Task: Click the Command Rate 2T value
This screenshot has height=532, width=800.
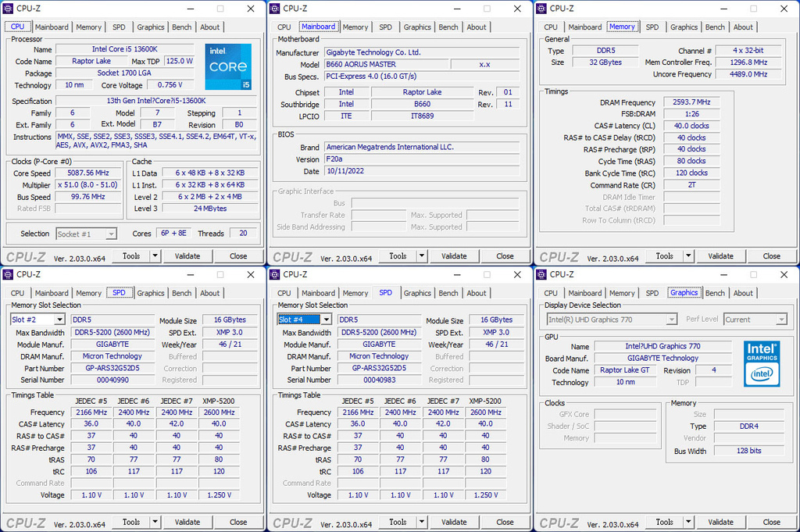Action: pos(691,184)
